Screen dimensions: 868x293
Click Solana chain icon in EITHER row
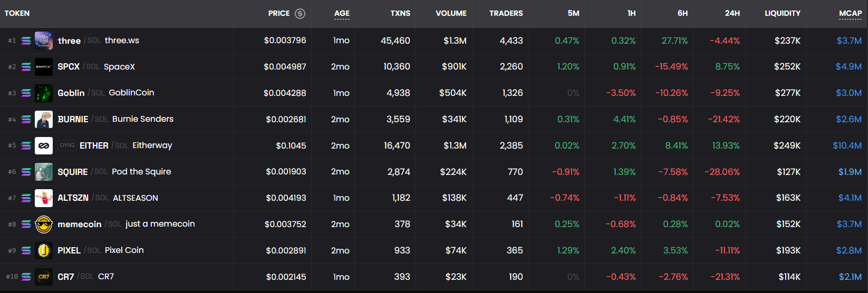pyautogui.click(x=26, y=145)
